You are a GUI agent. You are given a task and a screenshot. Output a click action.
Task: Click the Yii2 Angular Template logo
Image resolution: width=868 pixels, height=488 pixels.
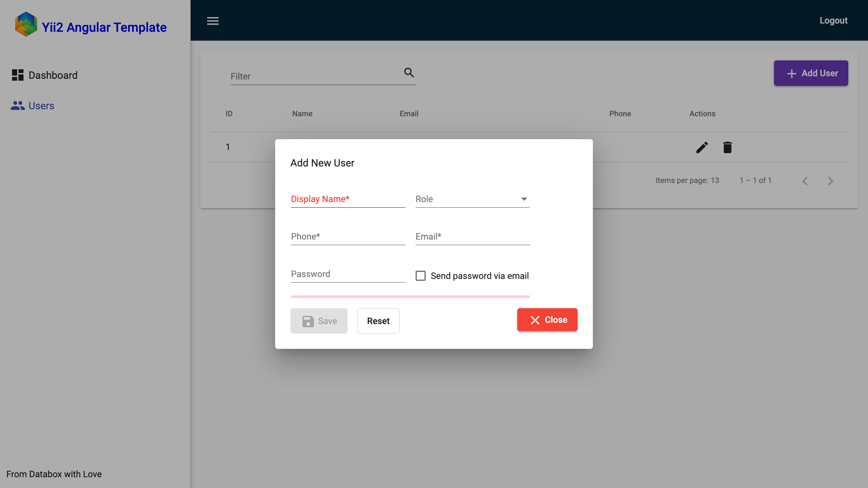tap(26, 24)
